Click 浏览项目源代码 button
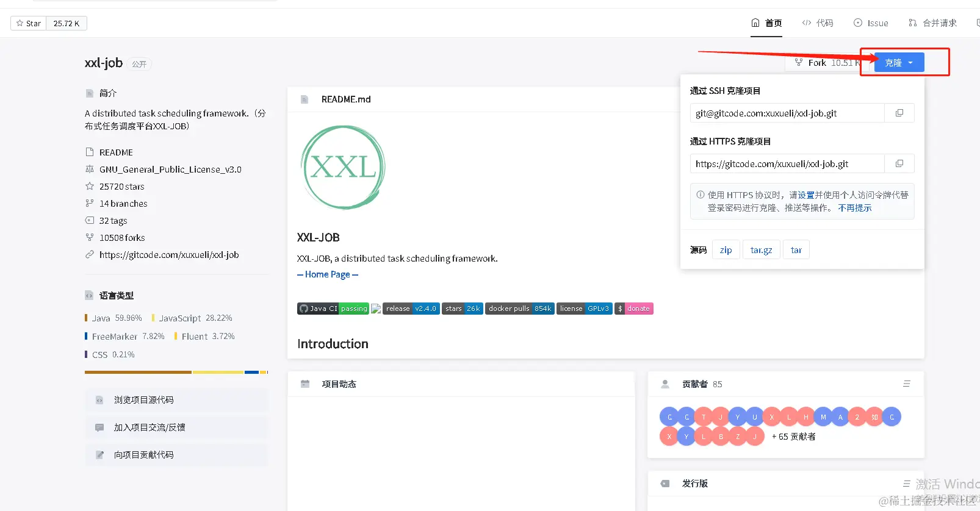 point(176,400)
